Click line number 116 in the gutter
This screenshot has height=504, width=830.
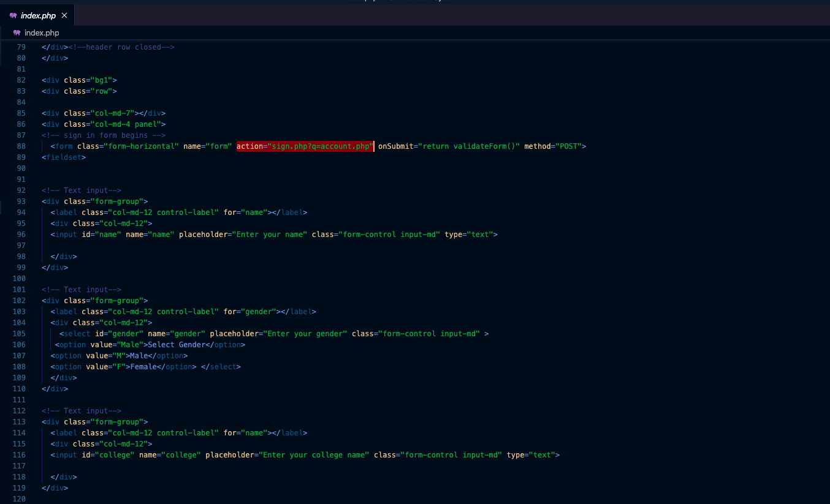click(19, 455)
